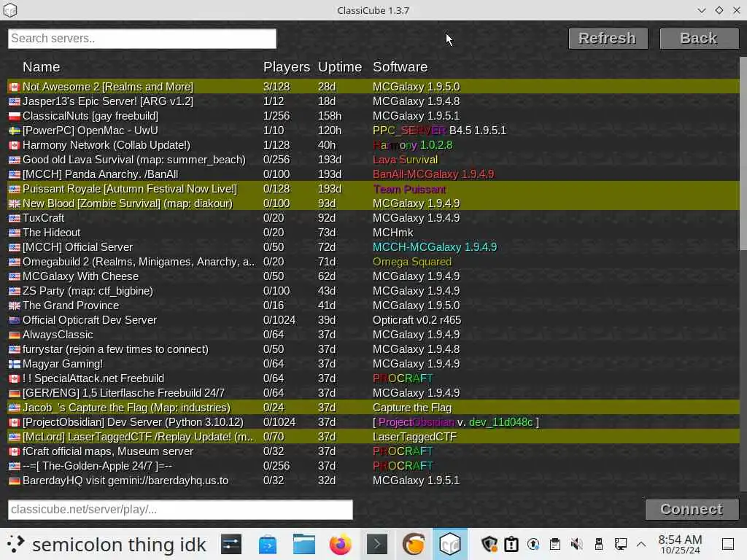747x560 pixels.
Task: Click Canadian flag beside Harmony Network
Action: click(15, 145)
